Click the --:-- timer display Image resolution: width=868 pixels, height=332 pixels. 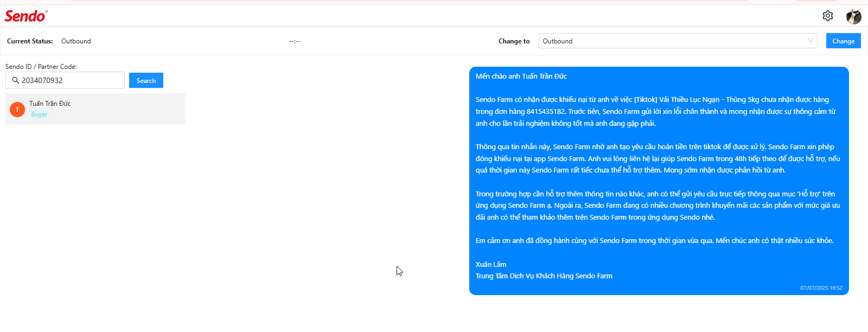coord(295,41)
